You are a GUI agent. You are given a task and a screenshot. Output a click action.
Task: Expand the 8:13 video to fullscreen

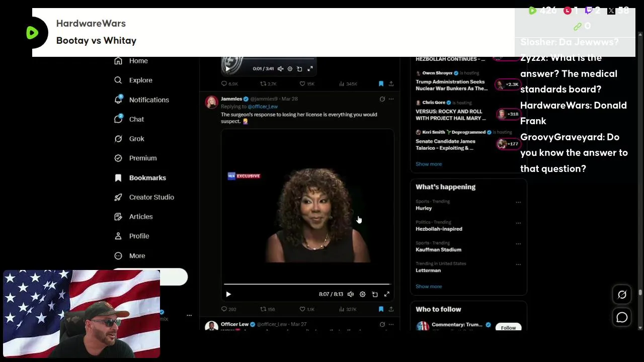pyautogui.click(x=387, y=294)
